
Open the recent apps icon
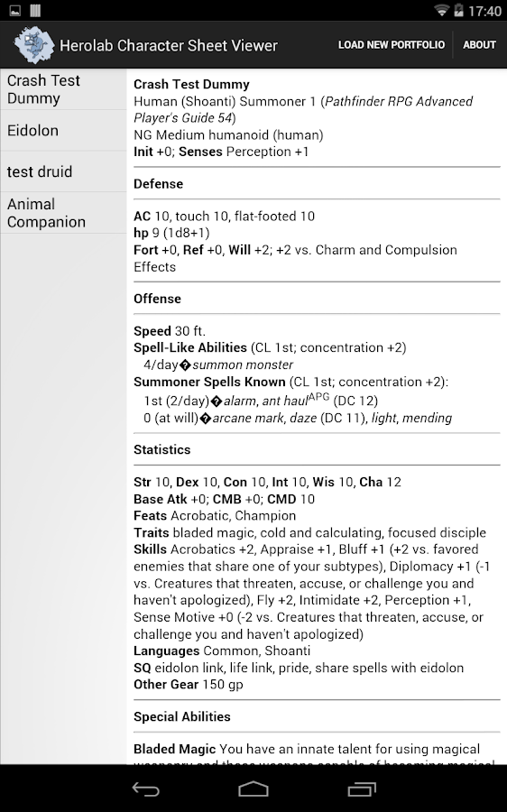pyautogui.click(x=362, y=789)
